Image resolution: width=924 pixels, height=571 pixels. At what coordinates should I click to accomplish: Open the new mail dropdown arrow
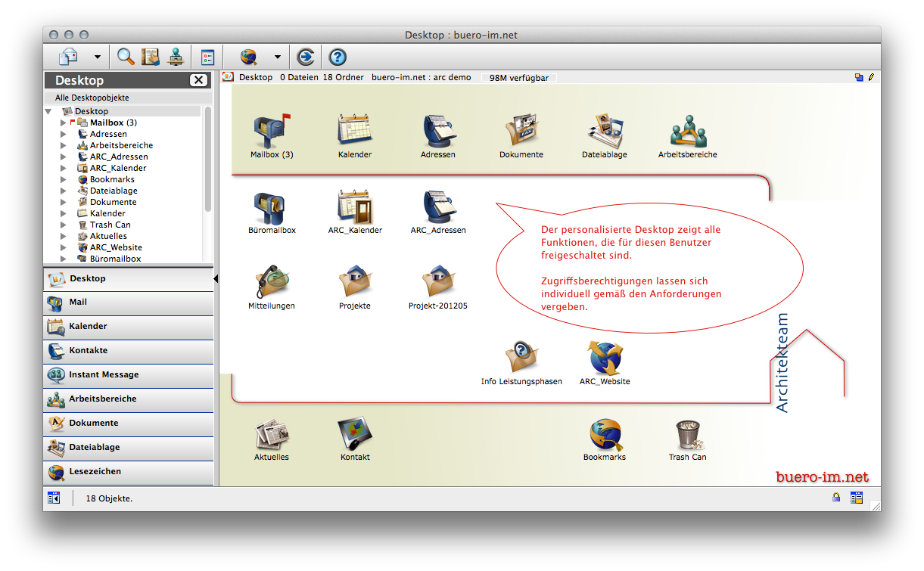tap(97, 57)
